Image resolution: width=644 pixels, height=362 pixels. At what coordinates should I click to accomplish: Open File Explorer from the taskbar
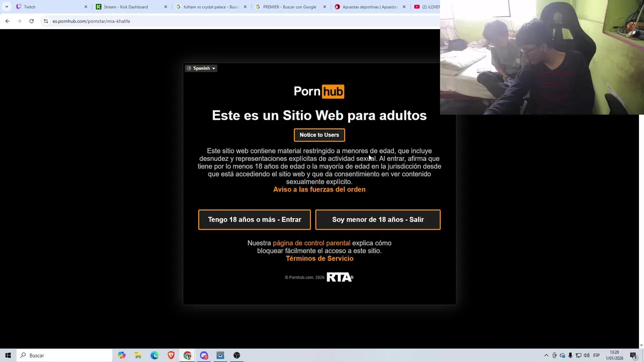coord(138,355)
